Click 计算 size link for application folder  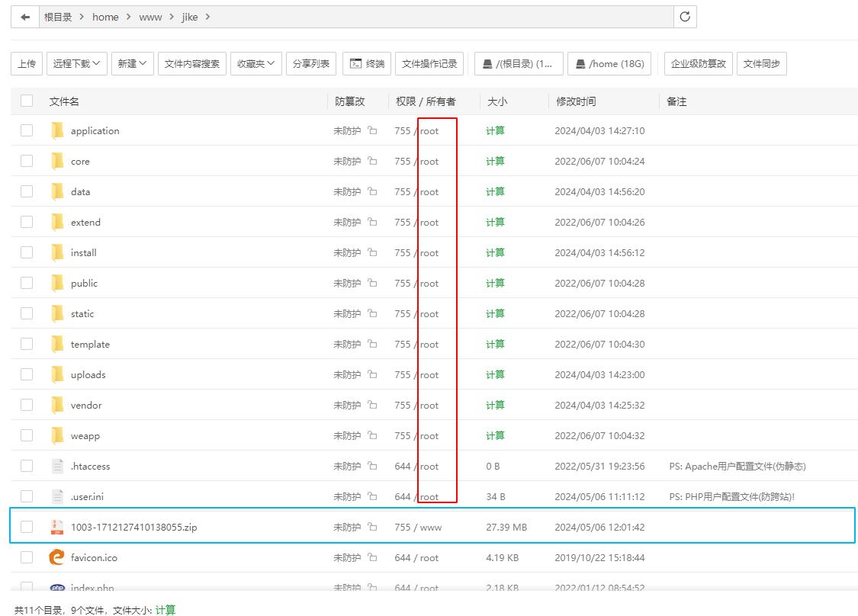[495, 131]
